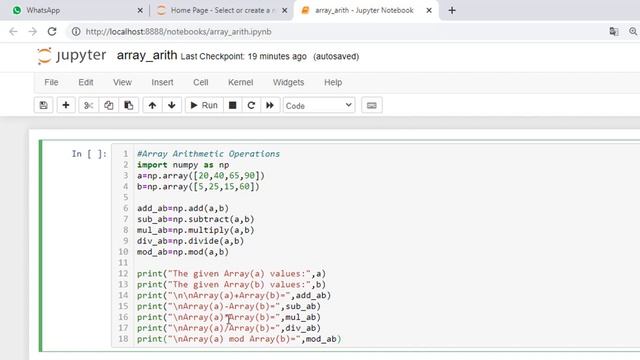Click the print line ending with mod_ab

pos(239,339)
